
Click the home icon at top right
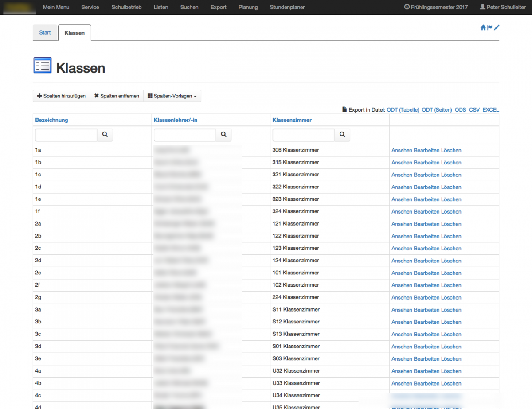tap(483, 27)
